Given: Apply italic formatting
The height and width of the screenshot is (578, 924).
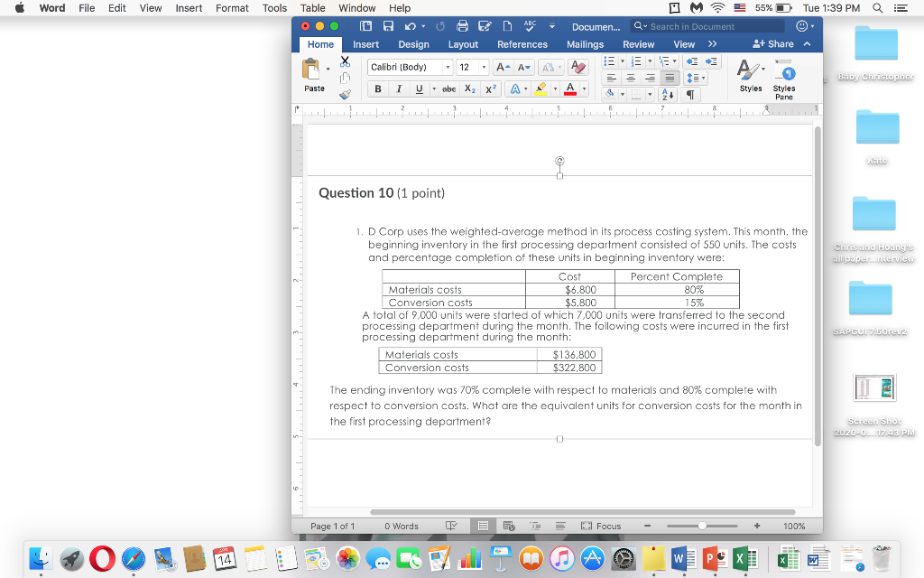Looking at the screenshot, I should [x=399, y=89].
